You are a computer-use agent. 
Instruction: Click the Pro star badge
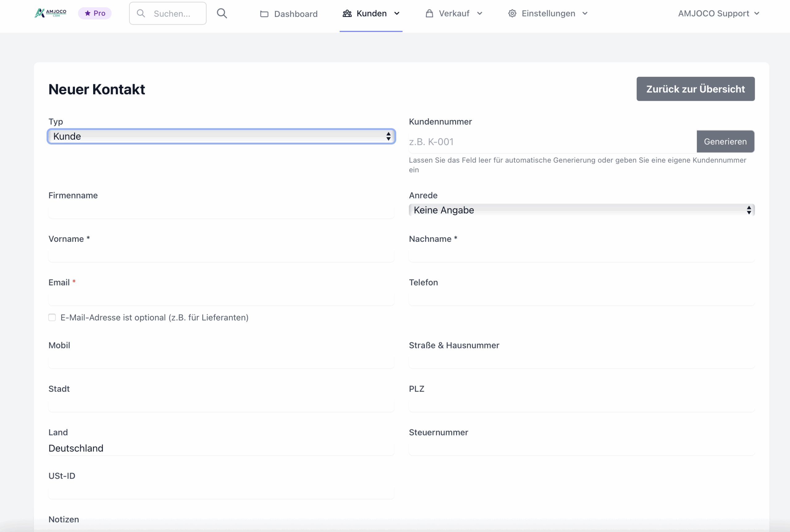click(x=95, y=13)
